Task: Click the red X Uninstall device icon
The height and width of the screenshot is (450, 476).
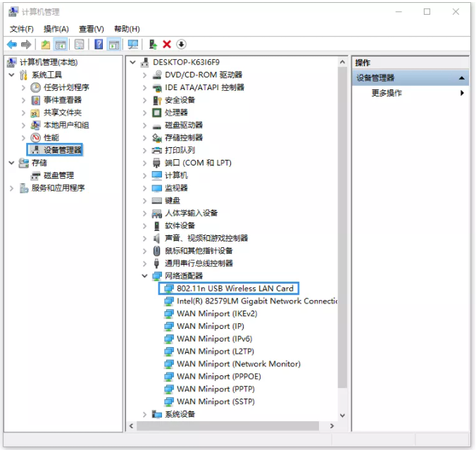Action: pyautogui.click(x=167, y=44)
